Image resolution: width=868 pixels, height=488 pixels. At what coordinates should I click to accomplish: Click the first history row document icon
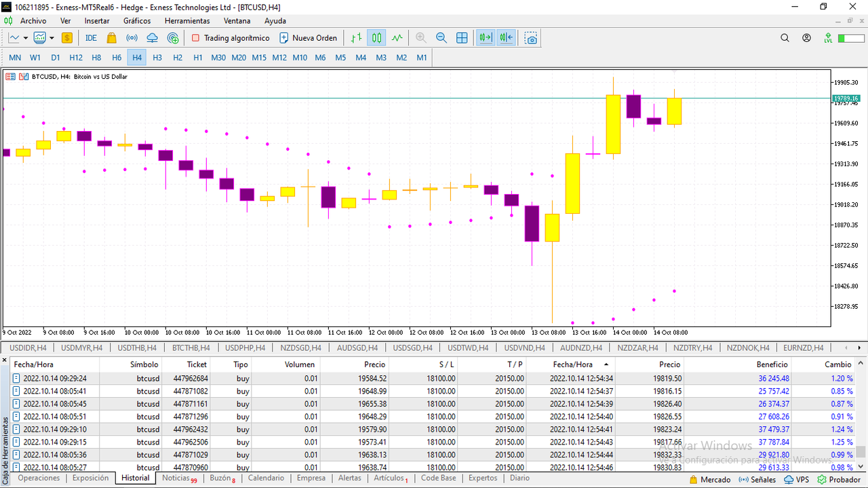[x=16, y=378]
